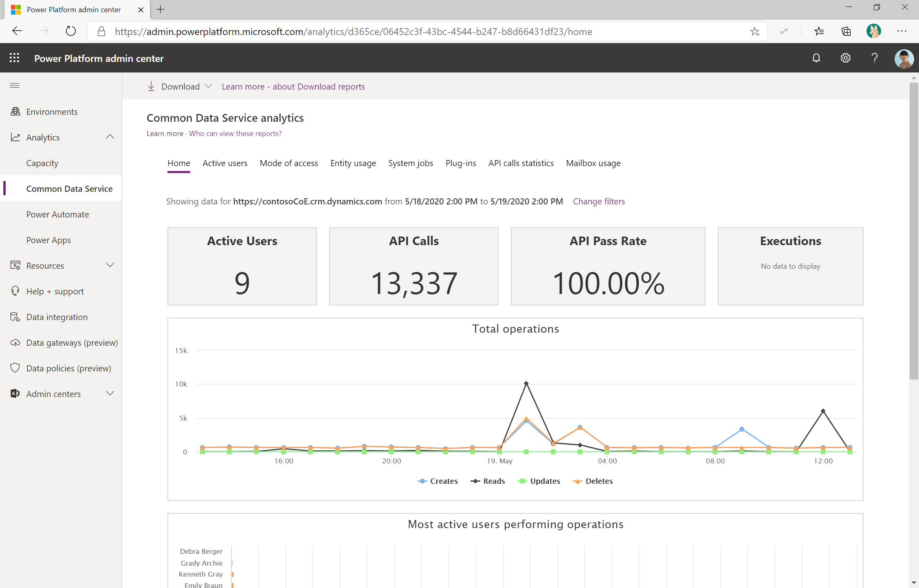This screenshot has height=588, width=919.
Task: Click Learn more about Download reports
Action: tap(293, 86)
